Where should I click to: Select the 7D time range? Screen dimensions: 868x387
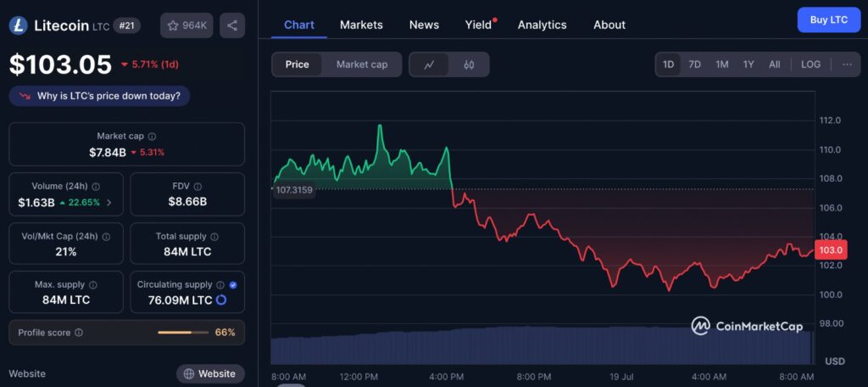tap(695, 64)
